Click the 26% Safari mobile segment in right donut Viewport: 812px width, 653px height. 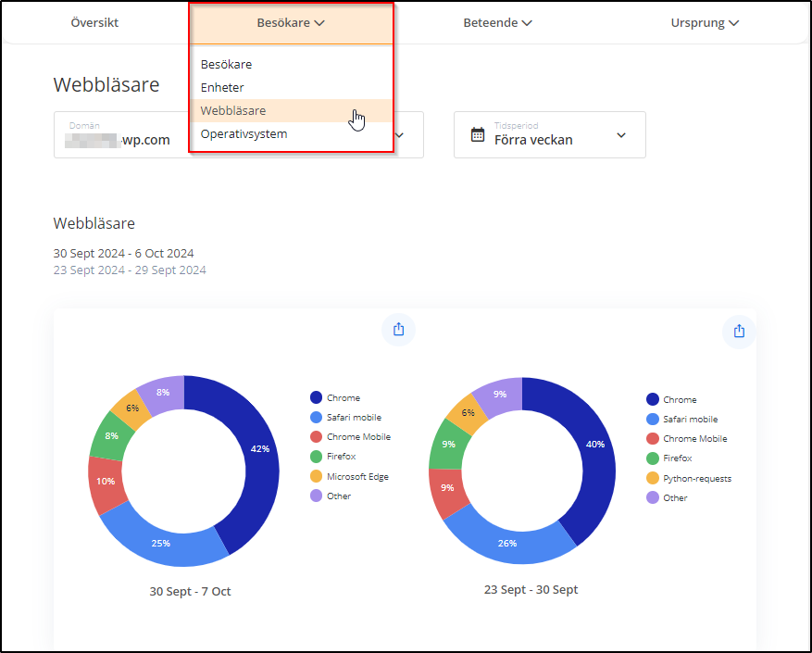507,543
